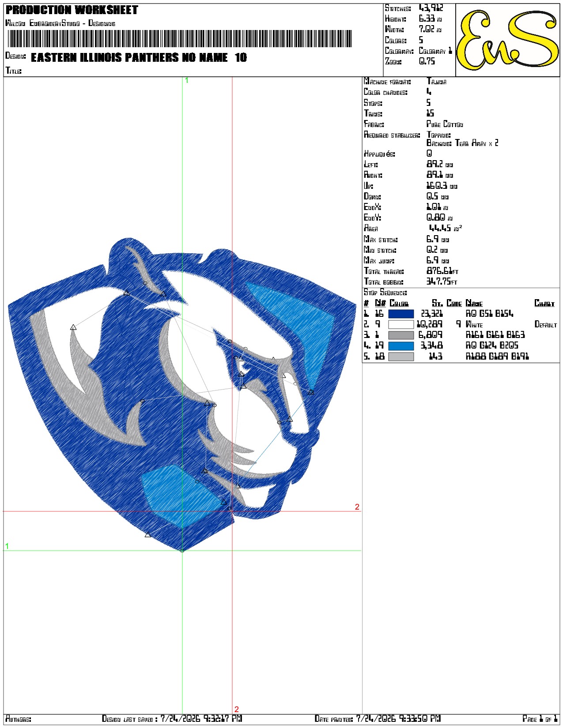563x728 pixels.
Task: Click the Up value 160.3 mm
Action: [442, 186]
